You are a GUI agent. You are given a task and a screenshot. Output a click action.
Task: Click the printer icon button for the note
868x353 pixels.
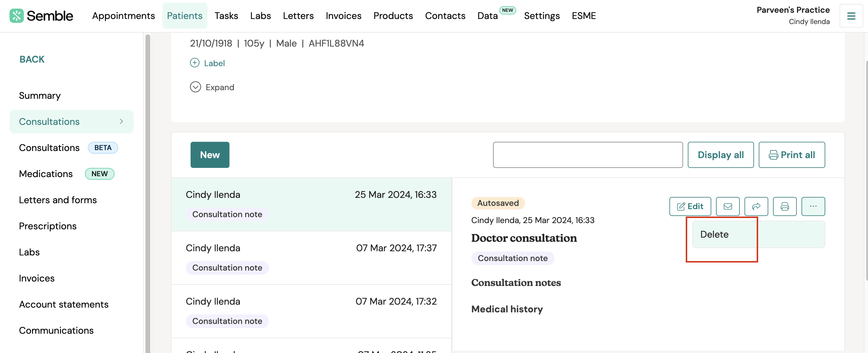(784, 206)
